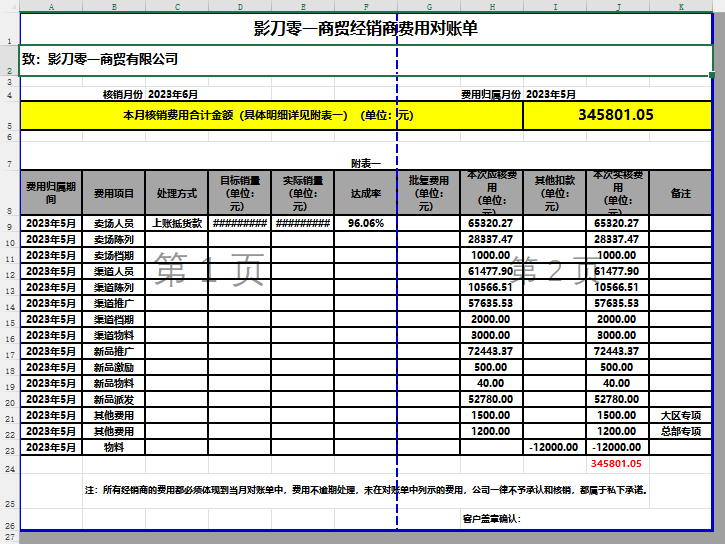
Task: Click cell 致：影刀零一商贸有限公司
Action: [x=366, y=60]
